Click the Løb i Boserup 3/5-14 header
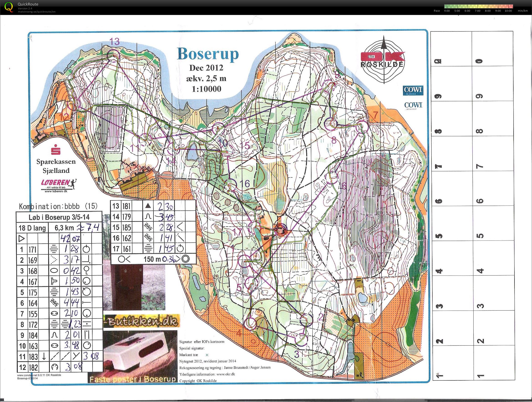This screenshot has height=402, width=532. coord(59,217)
